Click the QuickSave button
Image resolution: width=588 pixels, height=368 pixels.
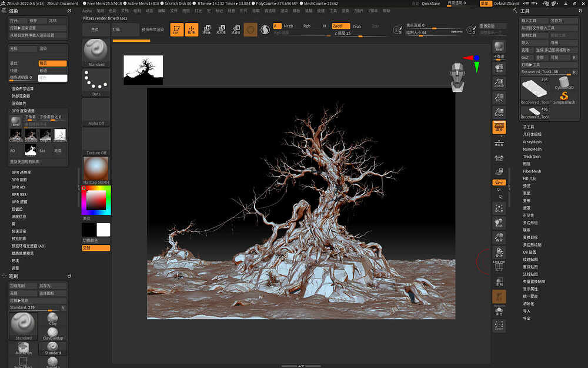tap(430, 3)
